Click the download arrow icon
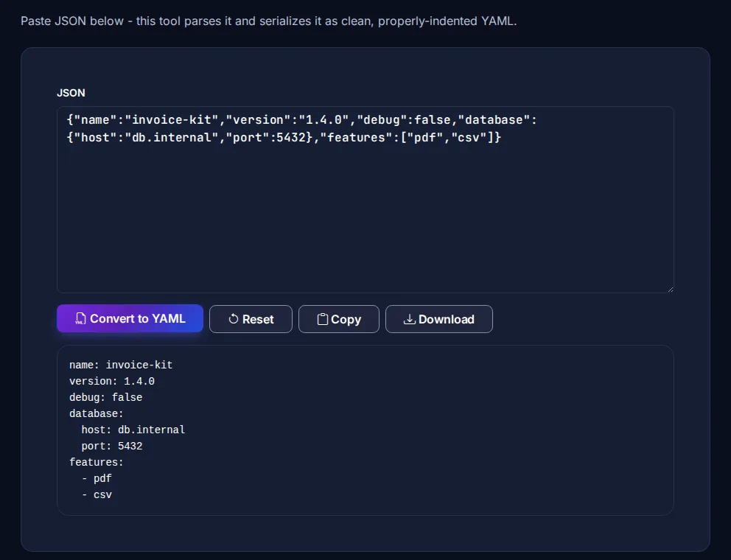Viewport: 731px width, 560px height. 409,319
